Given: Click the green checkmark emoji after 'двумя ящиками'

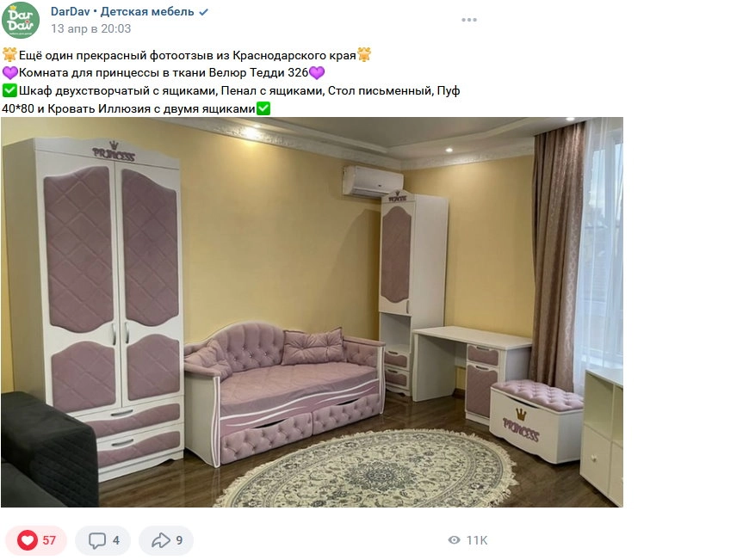Looking at the screenshot, I should 263,108.
